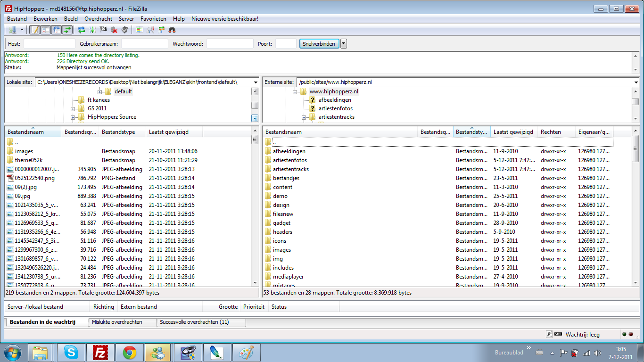Open Google Chrome from the taskbar
The width and height of the screenshot is (644, 362).
coord(130,353)
